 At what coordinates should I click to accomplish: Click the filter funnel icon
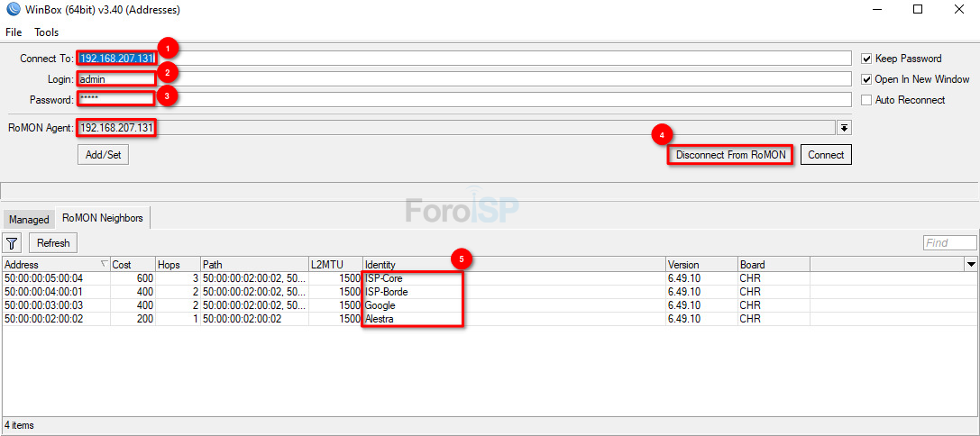[12, 243]
